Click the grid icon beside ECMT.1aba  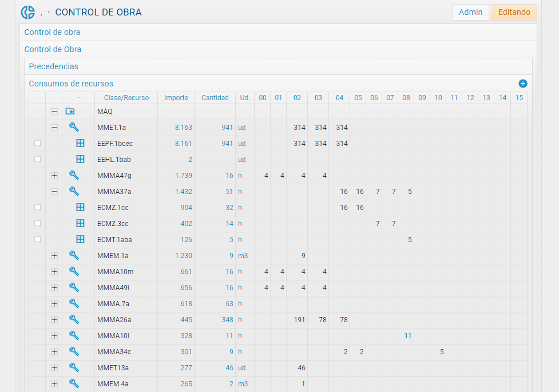pyautogui.click(x=80, y=239)
